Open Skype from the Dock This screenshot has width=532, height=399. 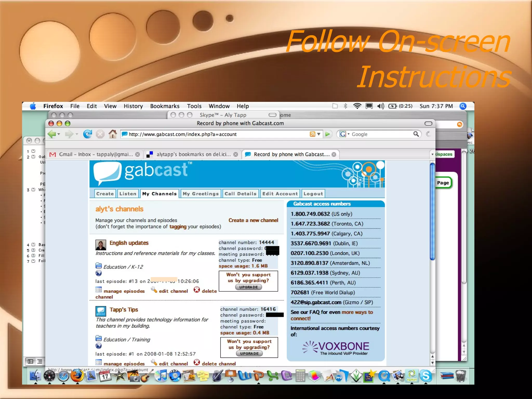tap(426, 376)
